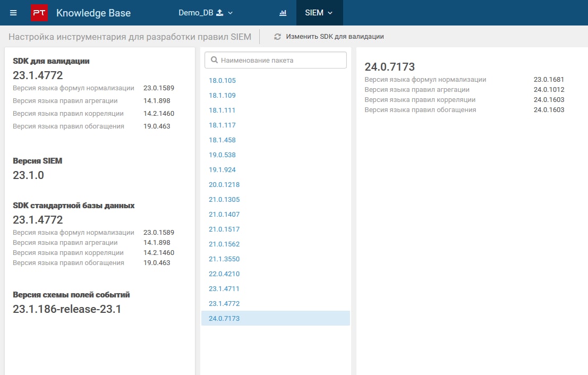The width and height of the screenshot is (588, 375).
Task: Select package 23.1.4711
Action: click(224, 289)
